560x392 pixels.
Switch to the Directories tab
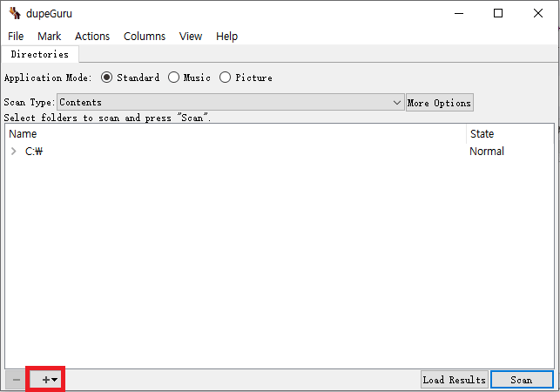(x=40, y=54)
